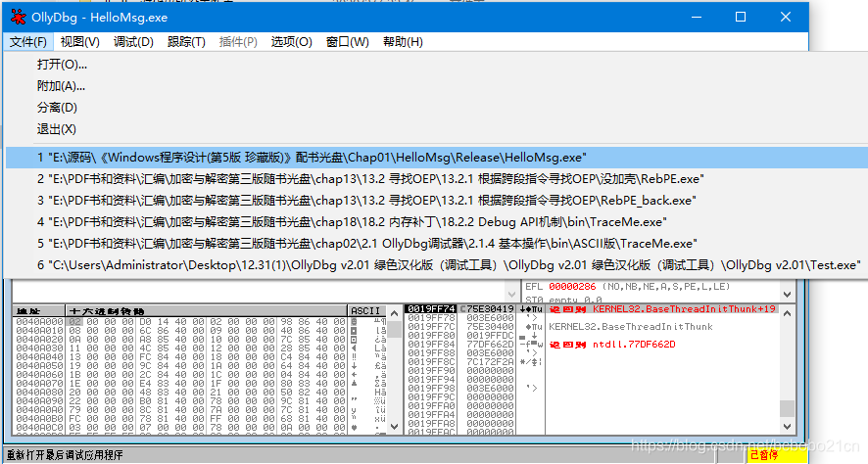The image size is (868, 464).
Task: Click KERNEL32.BaseThreadInitThunk+19 comment
Action: [684, 309]
